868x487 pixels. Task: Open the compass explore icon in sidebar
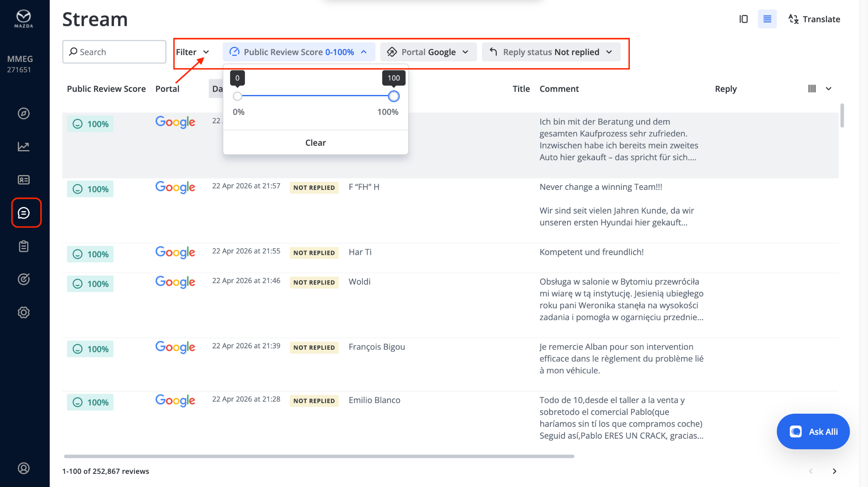(x=24, y=114)
